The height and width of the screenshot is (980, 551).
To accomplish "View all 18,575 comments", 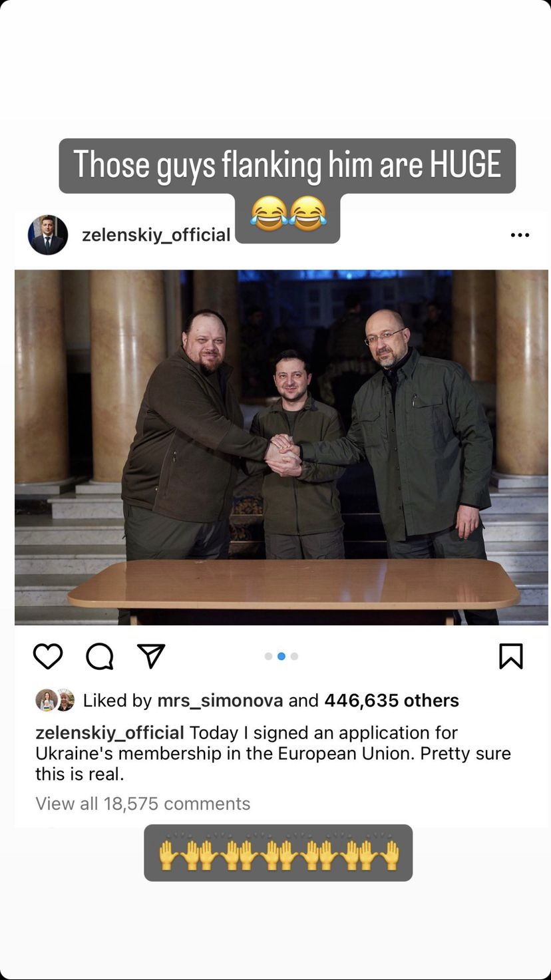I will pos(143,804).
